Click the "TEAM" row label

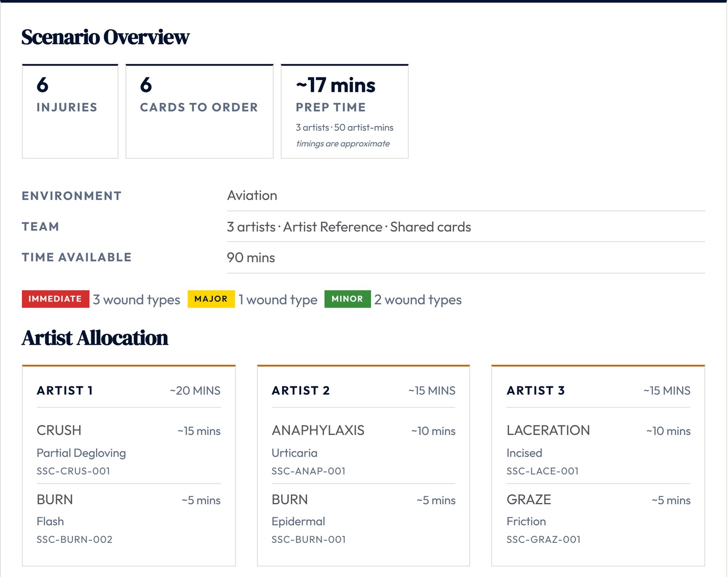coord(40,227)
